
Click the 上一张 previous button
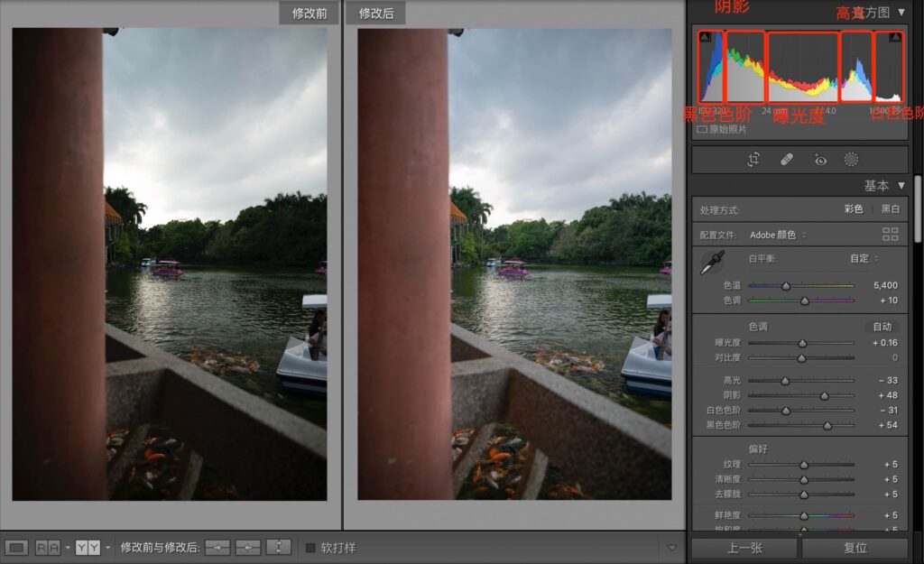[744, 548]
